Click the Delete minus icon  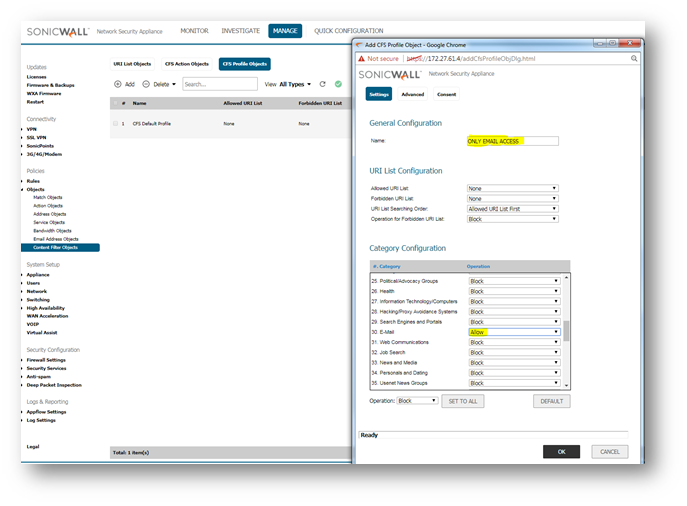[146, 84]
